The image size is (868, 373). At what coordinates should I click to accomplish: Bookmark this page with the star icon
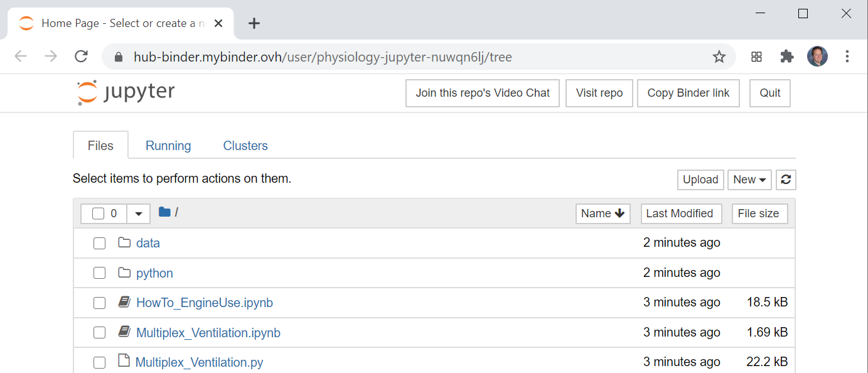pos(719,57)
